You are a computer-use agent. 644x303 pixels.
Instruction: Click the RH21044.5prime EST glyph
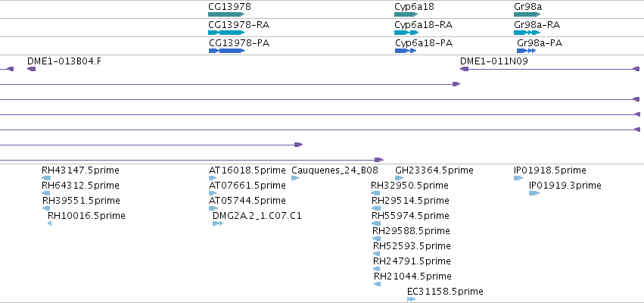(378, 284)
